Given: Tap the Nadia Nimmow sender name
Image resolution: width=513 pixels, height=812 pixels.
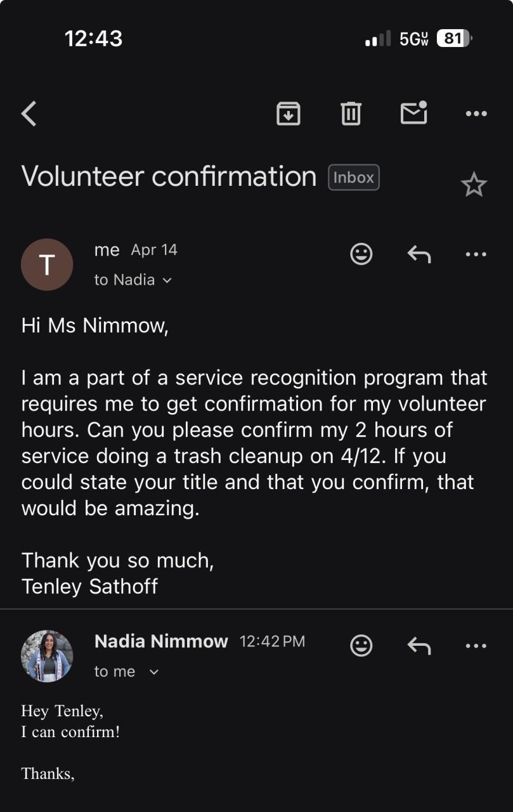Looking at the screenshot, I should 161,641.
